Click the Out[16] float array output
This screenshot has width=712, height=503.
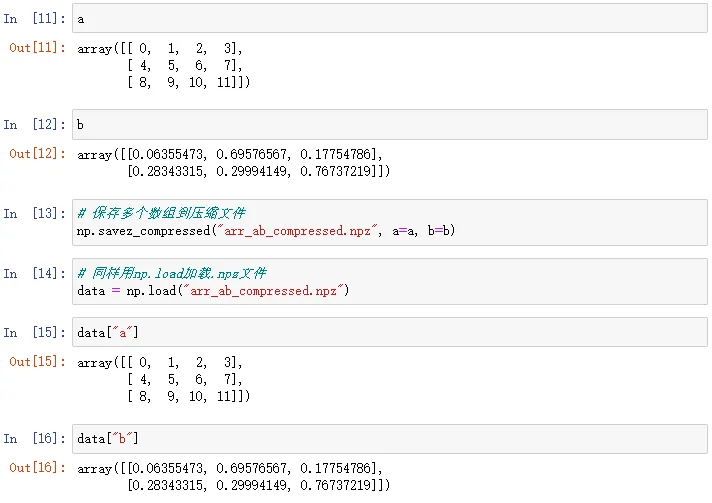(233, 476)
